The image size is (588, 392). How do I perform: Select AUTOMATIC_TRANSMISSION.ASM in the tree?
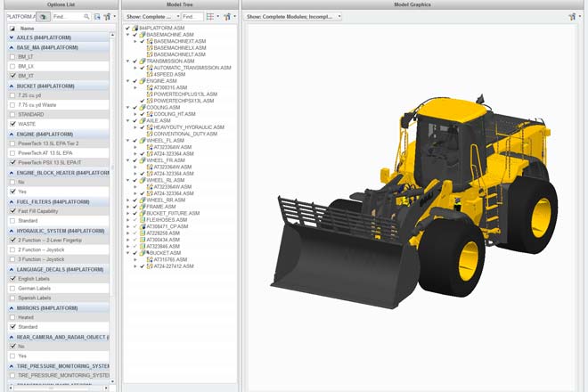(x=192, y=68)
